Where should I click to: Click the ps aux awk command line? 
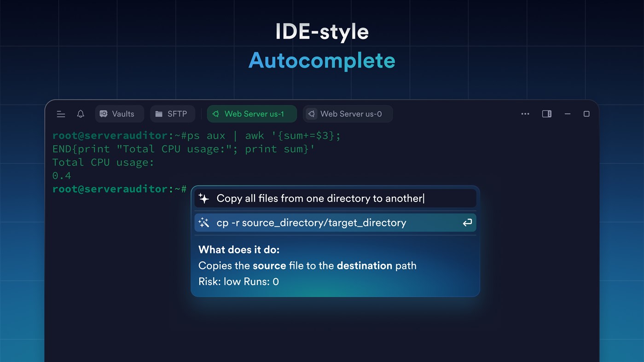click(197, 136)
